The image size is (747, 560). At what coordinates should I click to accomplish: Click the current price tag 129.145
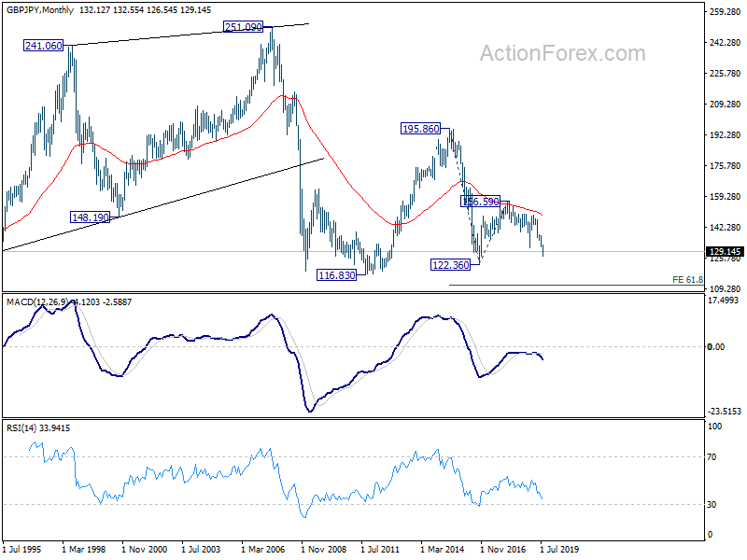pos(725,251)
